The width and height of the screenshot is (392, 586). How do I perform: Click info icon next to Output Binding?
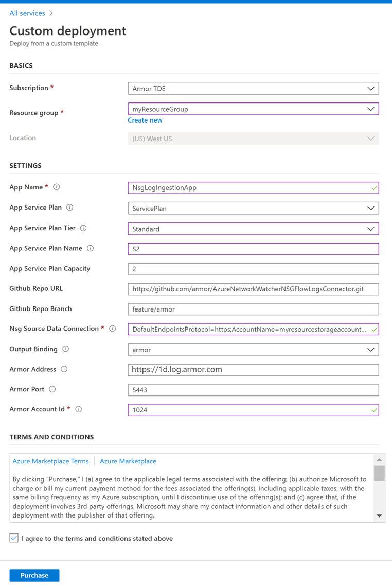66,349
